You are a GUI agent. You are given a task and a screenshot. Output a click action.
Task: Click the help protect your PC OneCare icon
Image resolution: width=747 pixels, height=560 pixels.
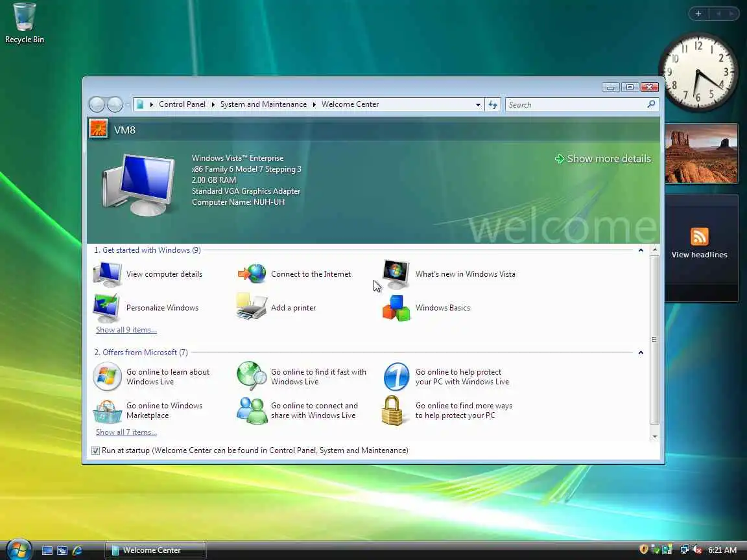tap(396, 377)
